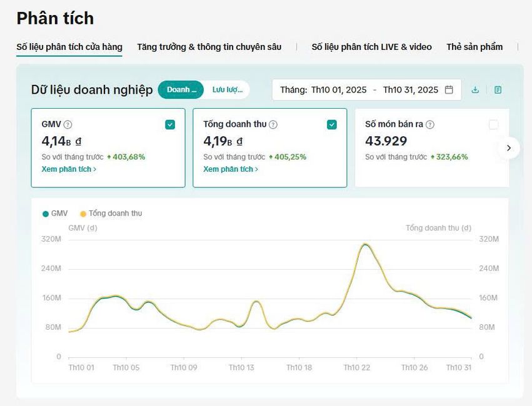
Task: Expand Xem phân tích under Tổng doanh thu
Action: [x=231, y=169]
